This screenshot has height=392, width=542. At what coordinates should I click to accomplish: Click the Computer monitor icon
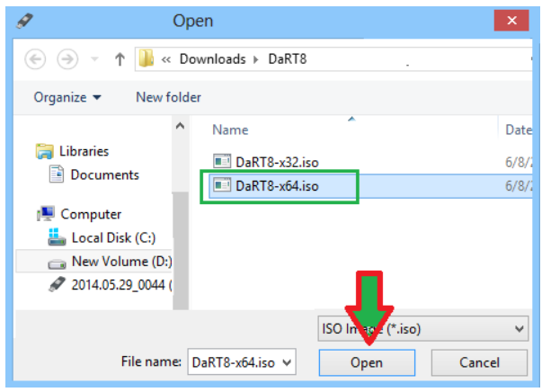(46, 214)
